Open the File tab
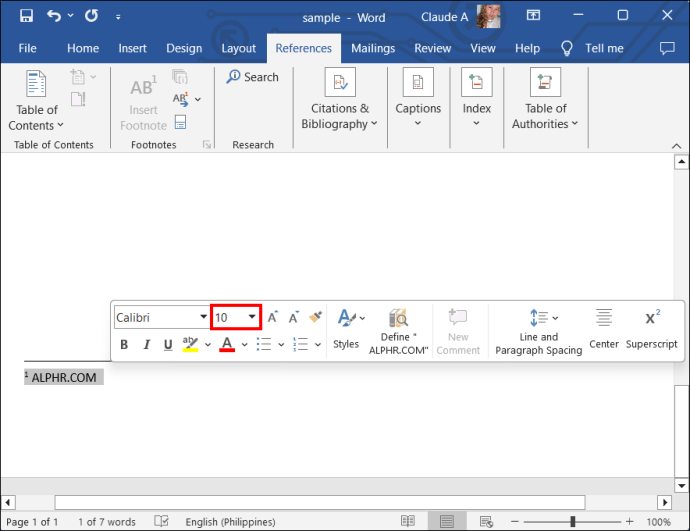Viewport: 690px width, 531px height. pyautogui.click(x=27, y=48)
